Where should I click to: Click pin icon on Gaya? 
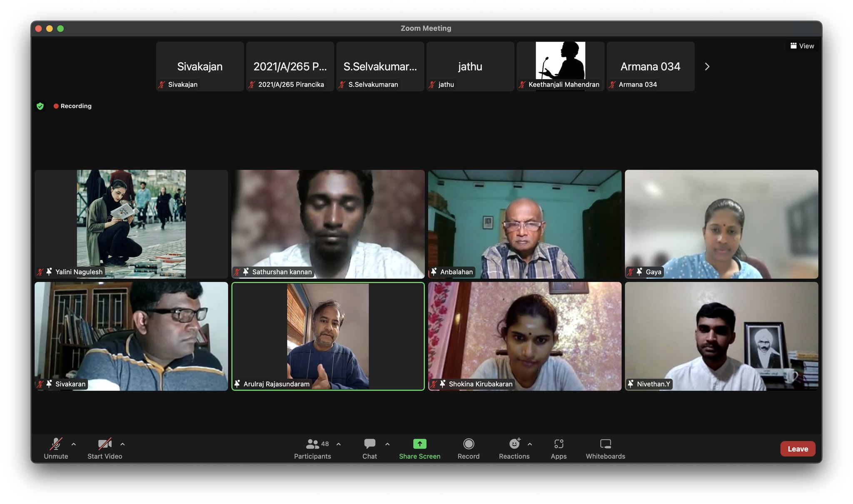(639, 272)
